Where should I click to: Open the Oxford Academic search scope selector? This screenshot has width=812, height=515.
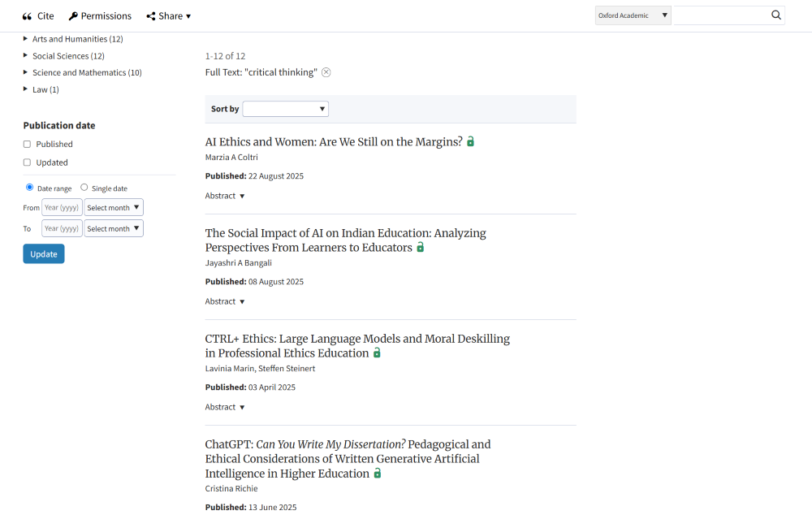pos(632,15)
